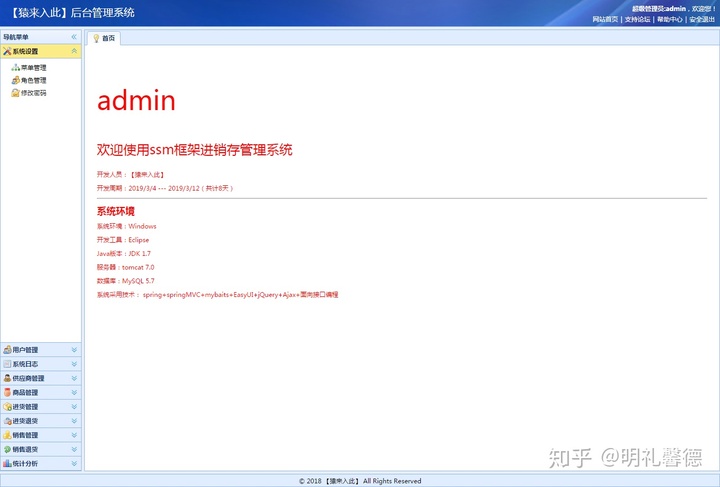Click the large red 'admin' heading
This screenshot has width=720, height=487.
pyautogui.click(x=136, y=100)
